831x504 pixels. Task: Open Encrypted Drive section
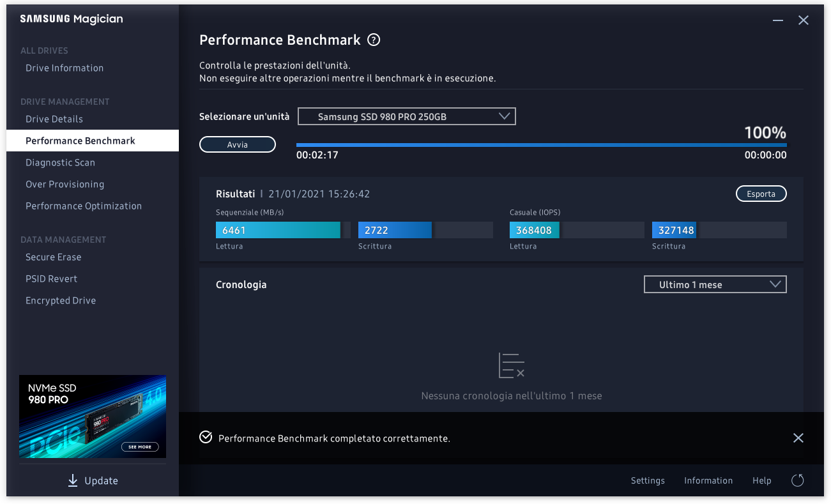61,300
